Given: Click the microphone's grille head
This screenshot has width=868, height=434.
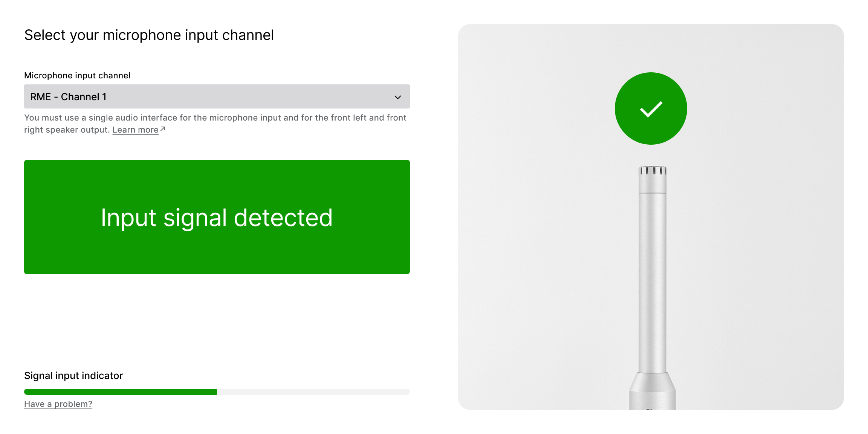Looking at the screenshot, I should 652,171.
